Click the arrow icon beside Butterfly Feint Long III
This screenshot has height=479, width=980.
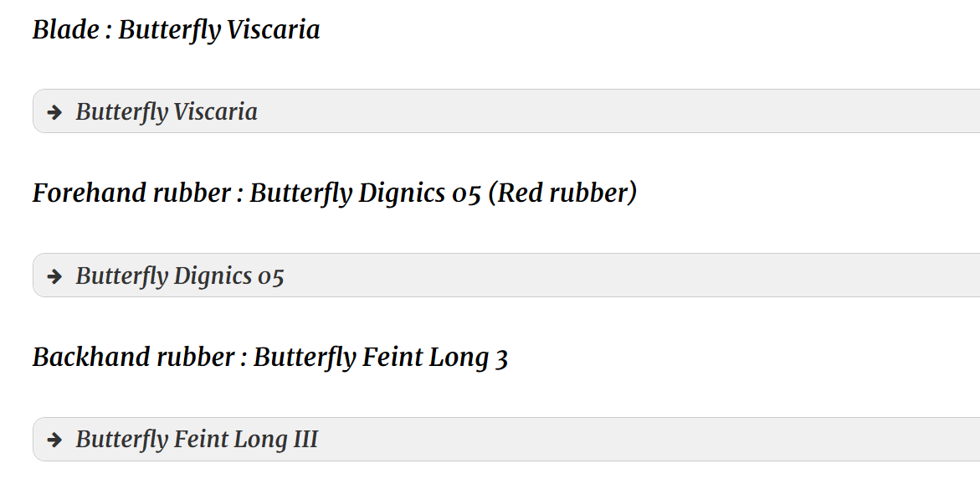pyautogui.click(x=55, y=440)
